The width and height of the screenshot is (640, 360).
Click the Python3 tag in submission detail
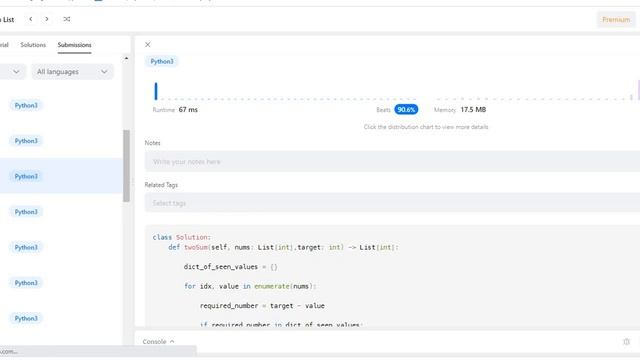pos(162,61)
